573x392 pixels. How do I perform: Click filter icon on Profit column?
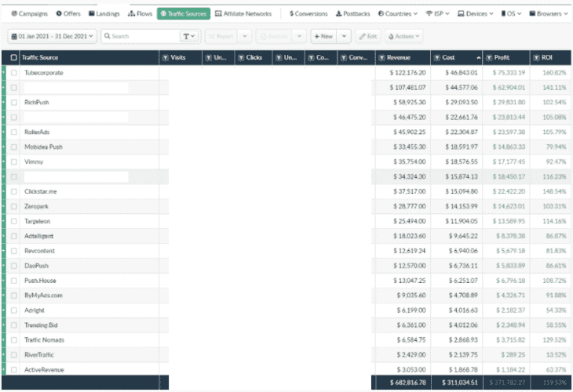489,58
